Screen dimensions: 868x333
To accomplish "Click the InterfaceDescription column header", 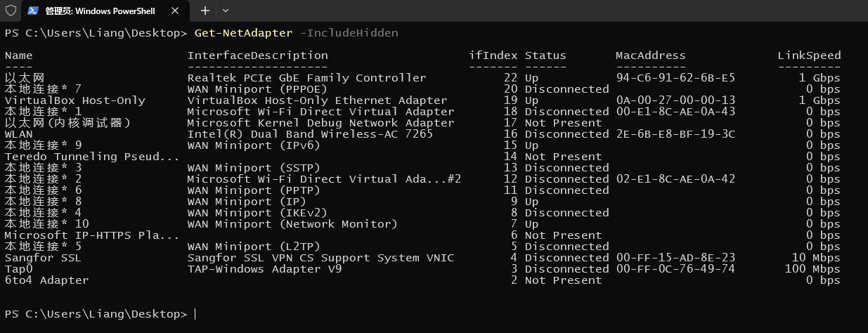I will pyautogui.click(x=257, y=55).
